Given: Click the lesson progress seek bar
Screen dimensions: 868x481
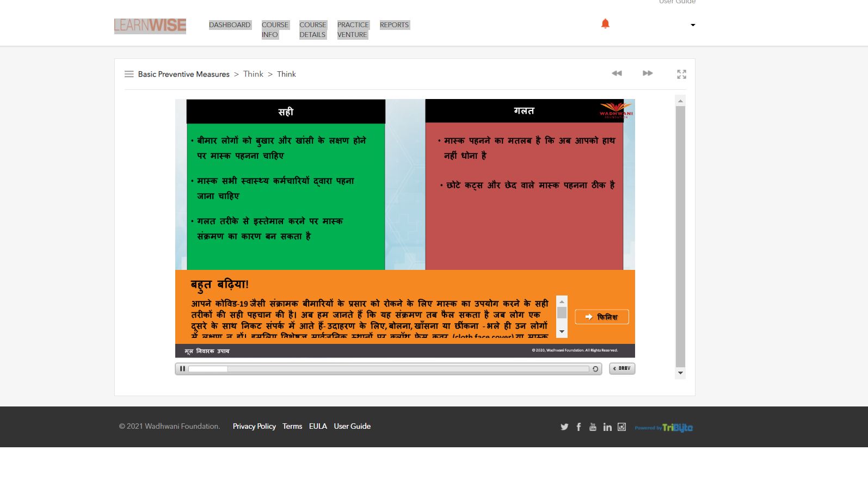Looking at the screenshot, I should pyautogui.click(x=389, y=369).
